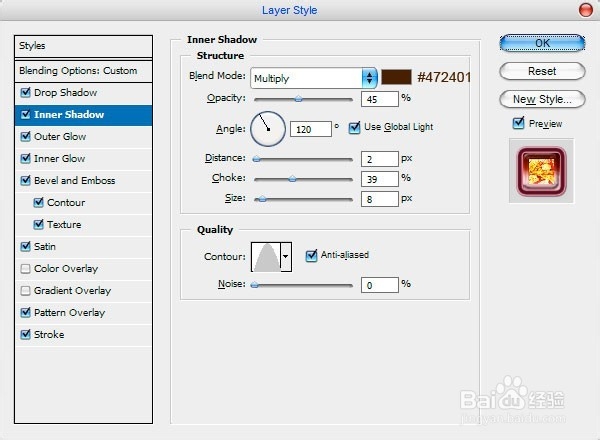Image resolution: width=600 pixels, height=440 pixels.
Task: Click the Size value field
Action: pyautogui.click(x=380, y=199)
